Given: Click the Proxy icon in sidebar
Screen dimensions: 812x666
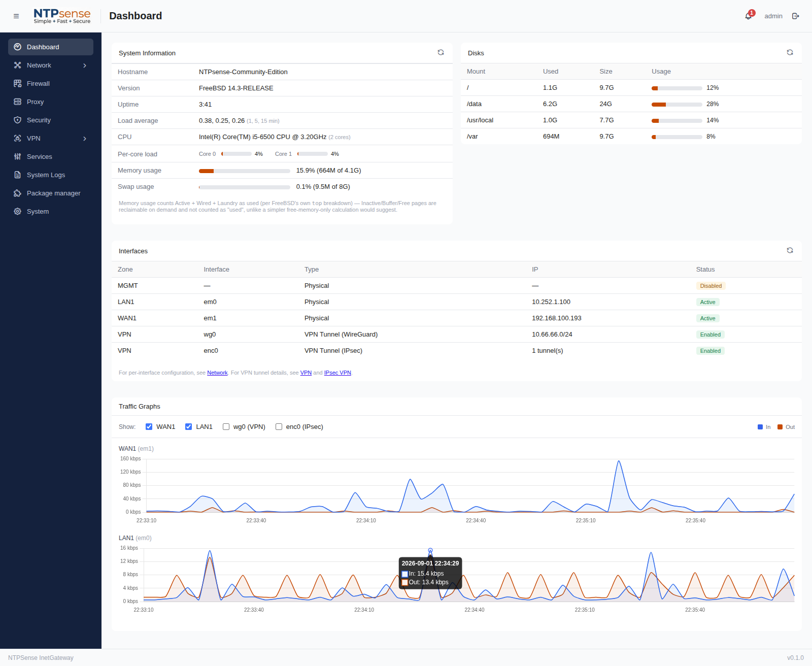Looking at the screenshot, I should pyautogui.click(x=18, y=102).
